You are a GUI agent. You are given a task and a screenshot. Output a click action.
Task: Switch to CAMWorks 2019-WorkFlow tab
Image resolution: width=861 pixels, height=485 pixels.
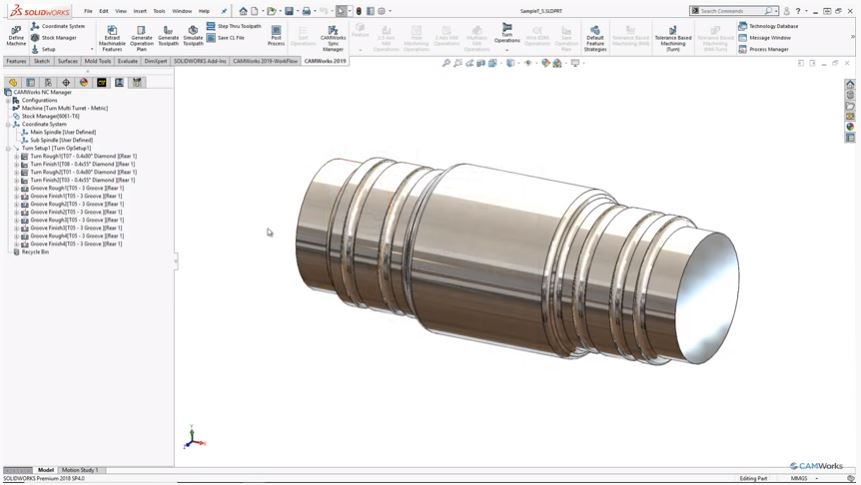[x=265, y=61]
